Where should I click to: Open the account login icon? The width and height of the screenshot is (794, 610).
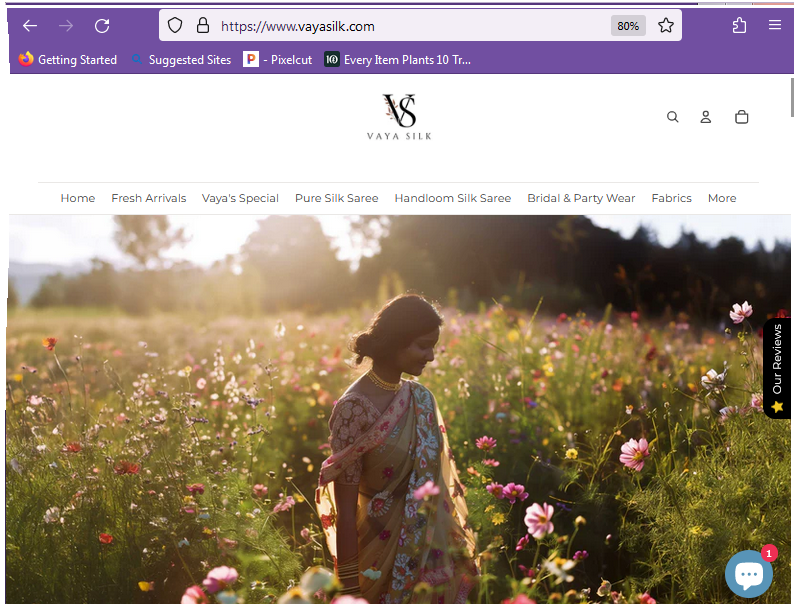tap(705, 117)
